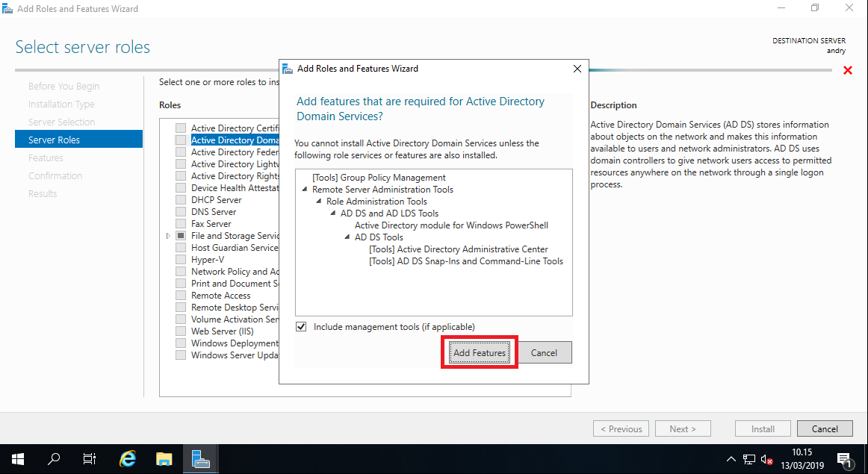Viewport: 868px width, 474px height.
Task: Check the Web Server (IIS) checkbox
Action: (x=181, y=331)
